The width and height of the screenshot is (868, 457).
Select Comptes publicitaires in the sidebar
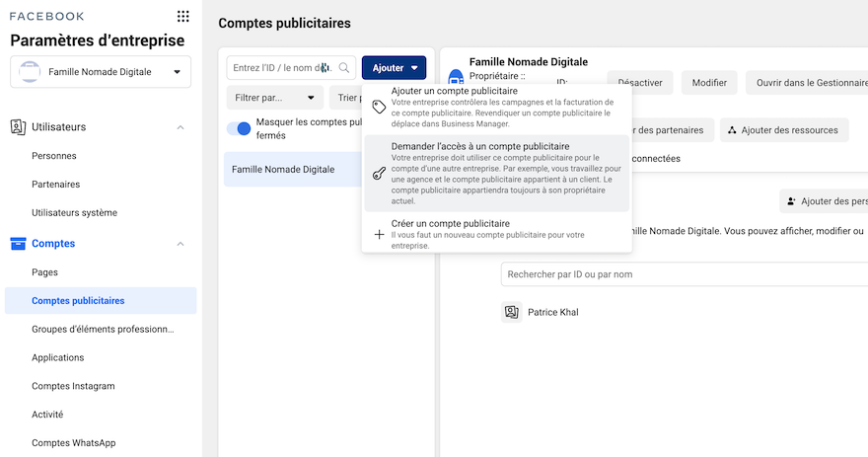click(x=101, y=300)
